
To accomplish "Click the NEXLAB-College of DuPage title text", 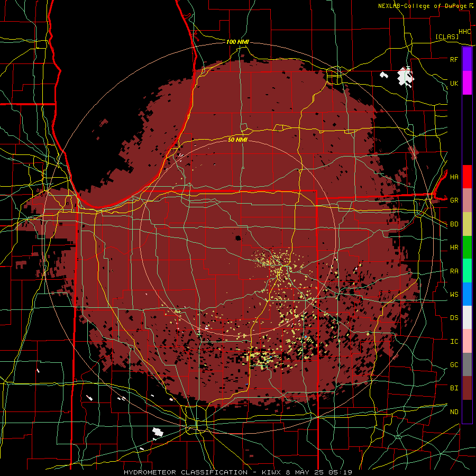I will tap(422, 6).
